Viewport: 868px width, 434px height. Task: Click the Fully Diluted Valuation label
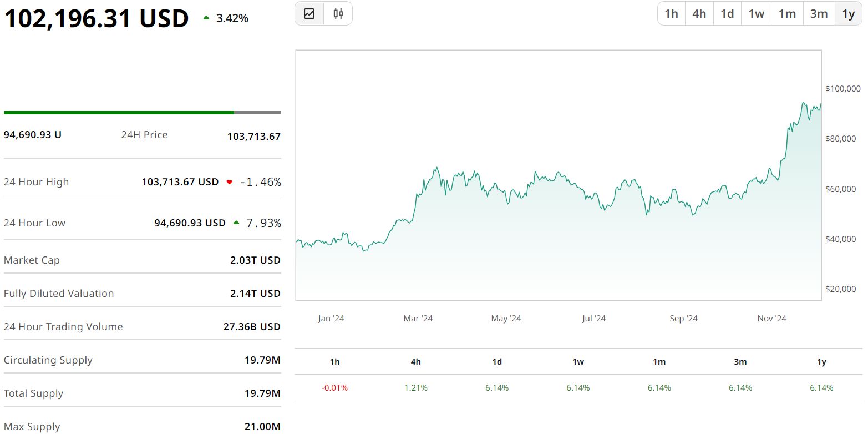(x=59, y=294)
